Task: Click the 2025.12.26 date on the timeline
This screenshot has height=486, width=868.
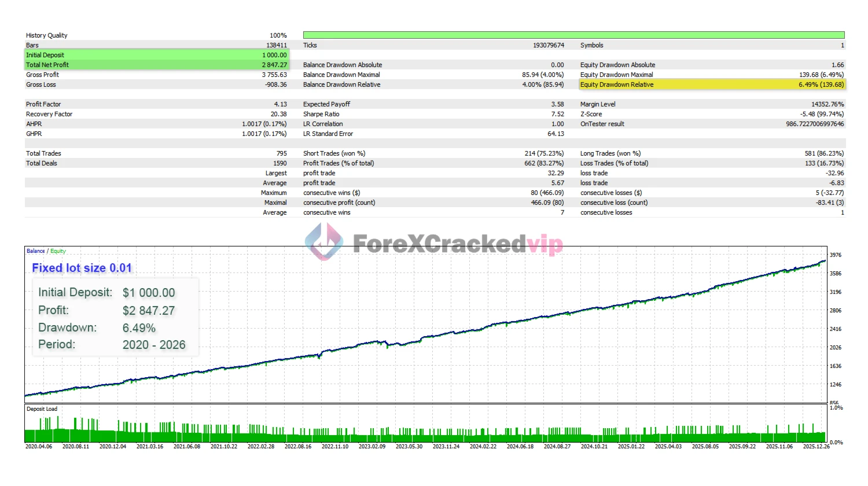Action: (x=816, y=447)
